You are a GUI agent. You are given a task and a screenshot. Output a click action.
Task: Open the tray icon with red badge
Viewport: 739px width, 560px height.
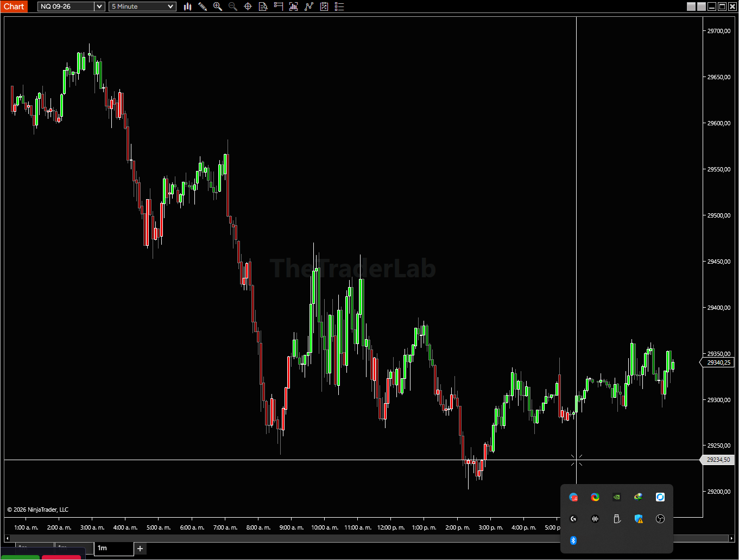573,497
